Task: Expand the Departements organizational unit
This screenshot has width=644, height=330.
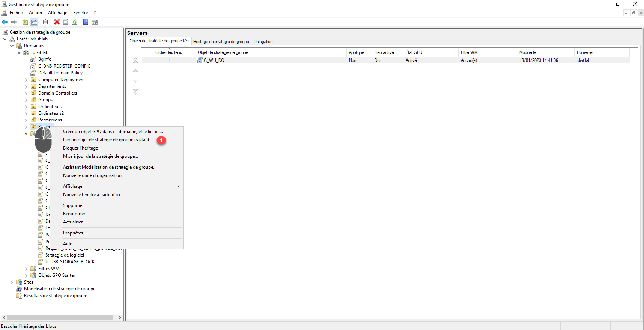Action: (26, 87)
